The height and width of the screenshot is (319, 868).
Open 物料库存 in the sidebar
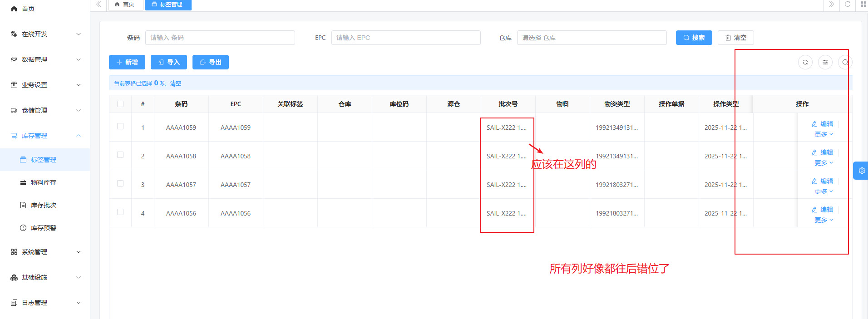[x=44, y=182]
